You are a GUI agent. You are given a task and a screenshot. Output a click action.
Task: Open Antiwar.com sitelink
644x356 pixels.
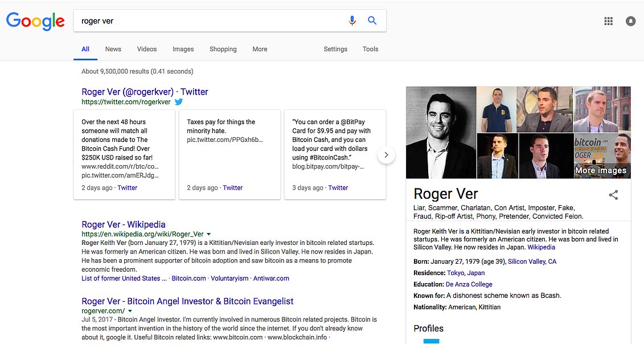271,279
